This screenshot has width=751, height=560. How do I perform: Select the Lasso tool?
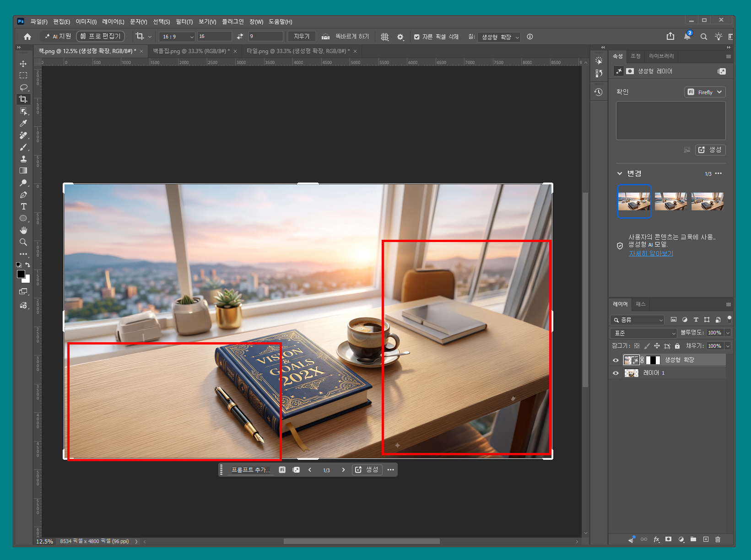pyautogui.click(x=23, y=87)
